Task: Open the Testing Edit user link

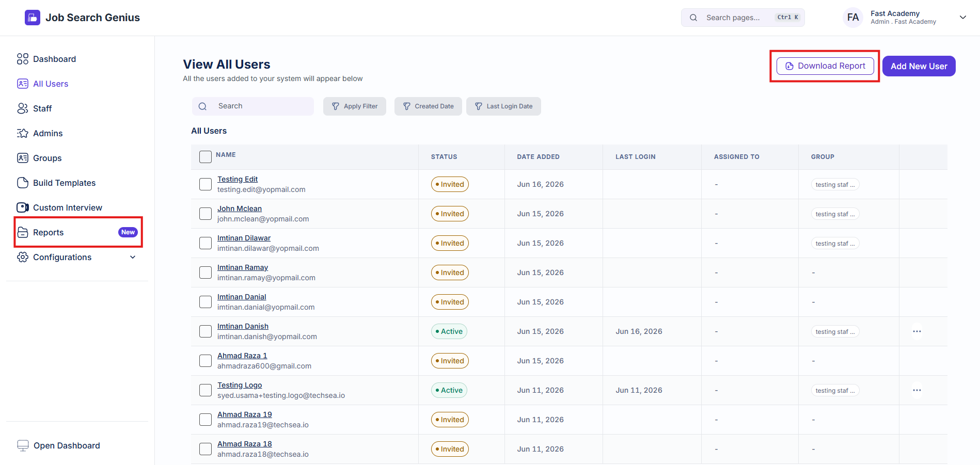Action: (238, 179)
